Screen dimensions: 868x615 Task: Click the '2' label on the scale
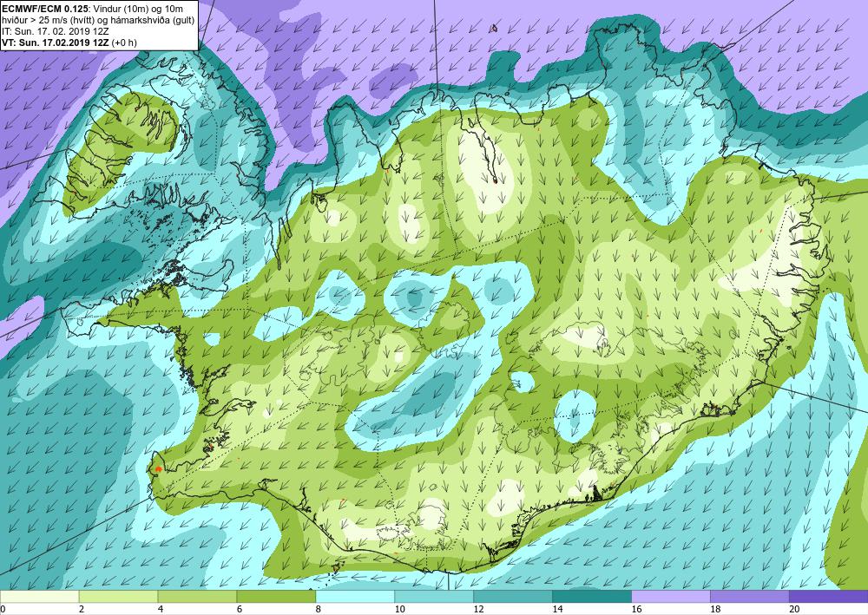coord(82,609)
